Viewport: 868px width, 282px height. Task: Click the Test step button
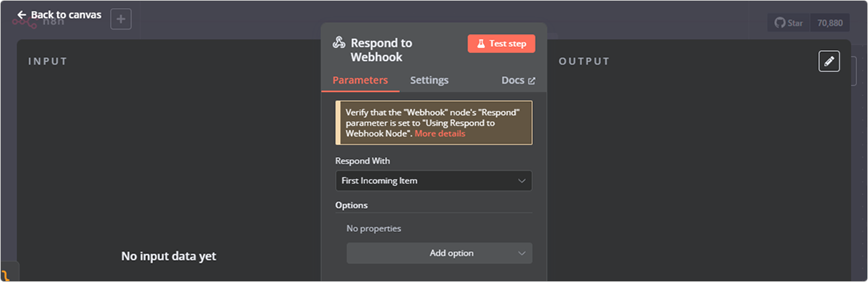pos(501,43)
